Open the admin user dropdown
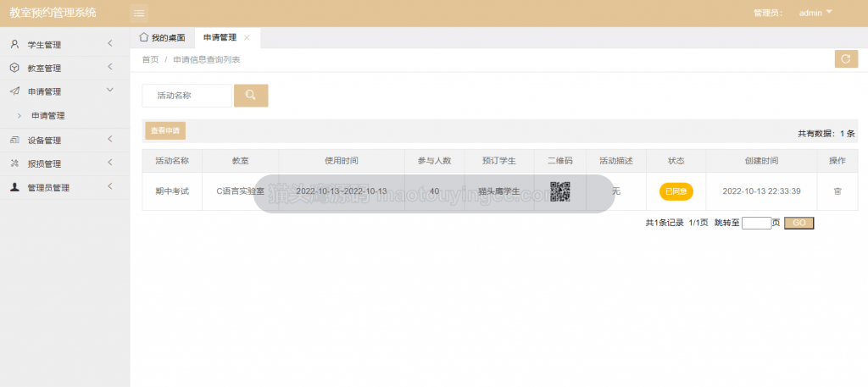Screen dimensions: 868x387 tap(815, 14)
